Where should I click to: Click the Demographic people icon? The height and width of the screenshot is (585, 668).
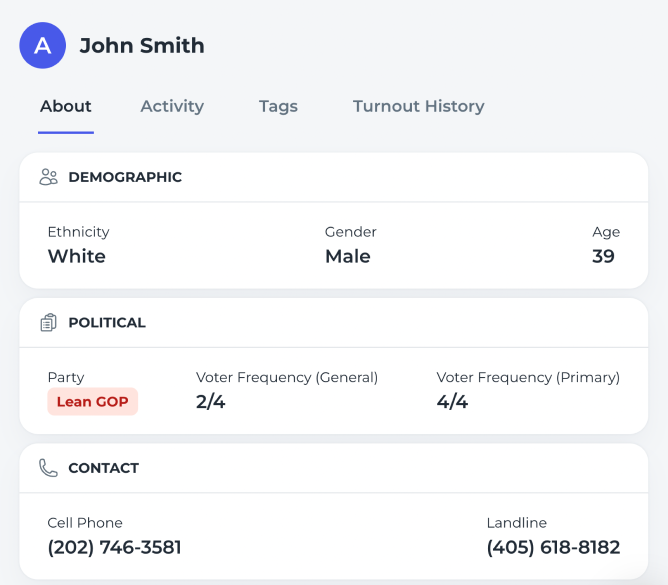pyautogui.click(x=48, y=177)
